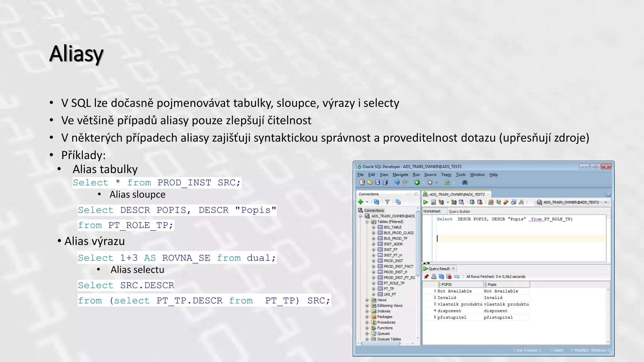Screen dimensions: 644x362
Task: Open the Source menu
Action: (x=430, y=175)
